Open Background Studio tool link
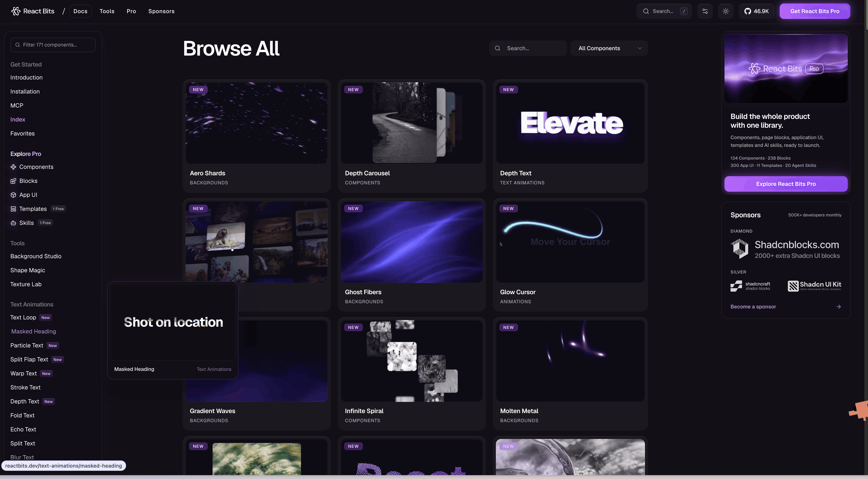The image size is (868, 479). (x=36, y=256)
